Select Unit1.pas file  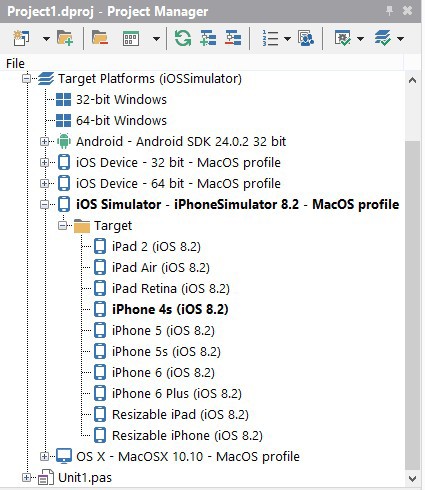[x=85, y=478]
